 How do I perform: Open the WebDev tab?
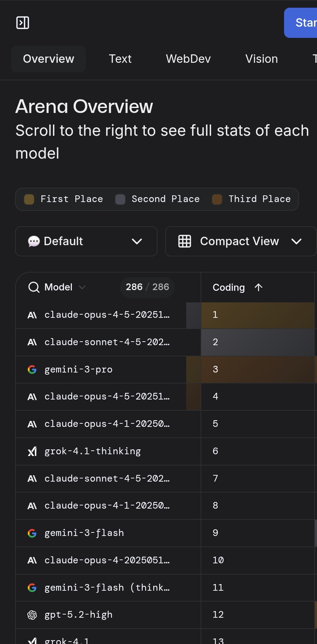tap(188, 59)
